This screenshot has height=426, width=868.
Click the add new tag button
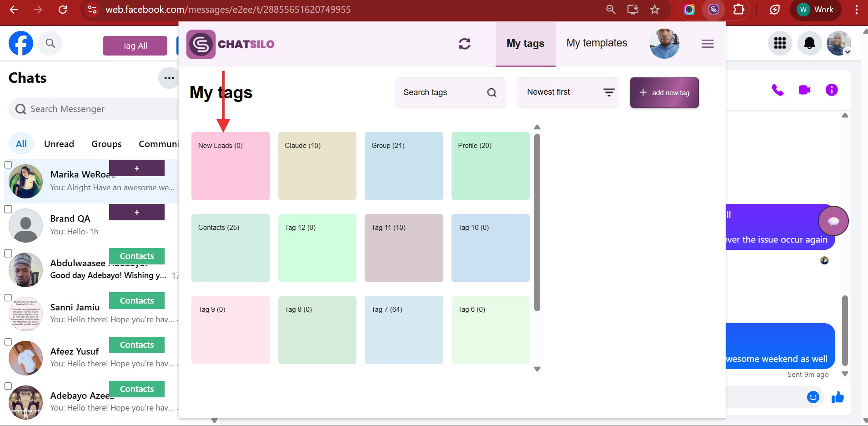tap(664, 92)
